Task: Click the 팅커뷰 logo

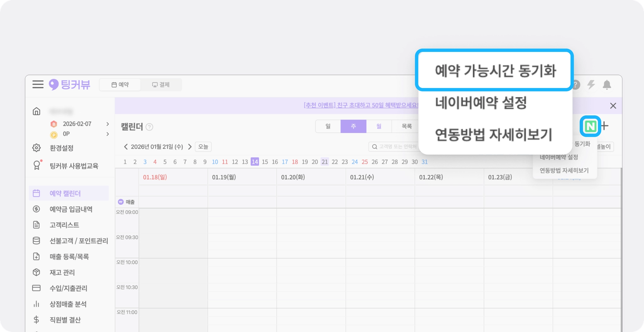Action: tap(69, 84)
